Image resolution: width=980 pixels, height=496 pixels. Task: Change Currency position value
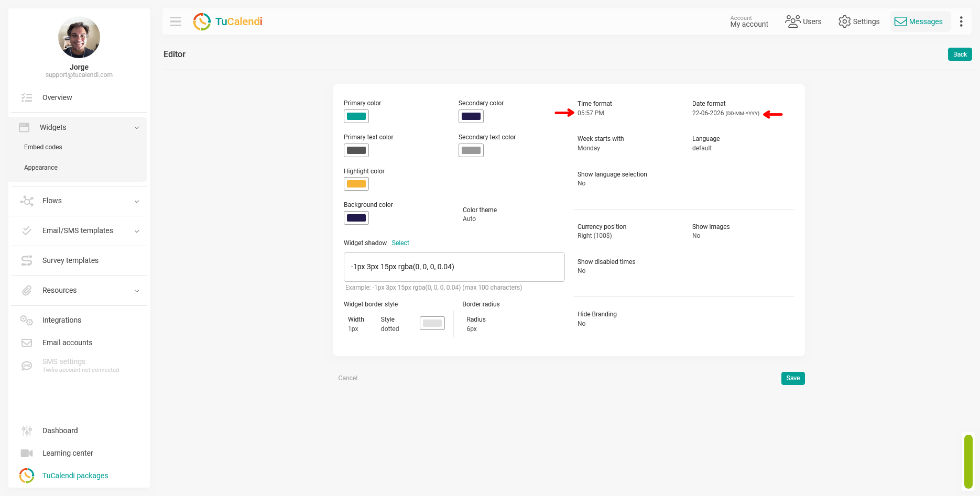click(594, 236)
